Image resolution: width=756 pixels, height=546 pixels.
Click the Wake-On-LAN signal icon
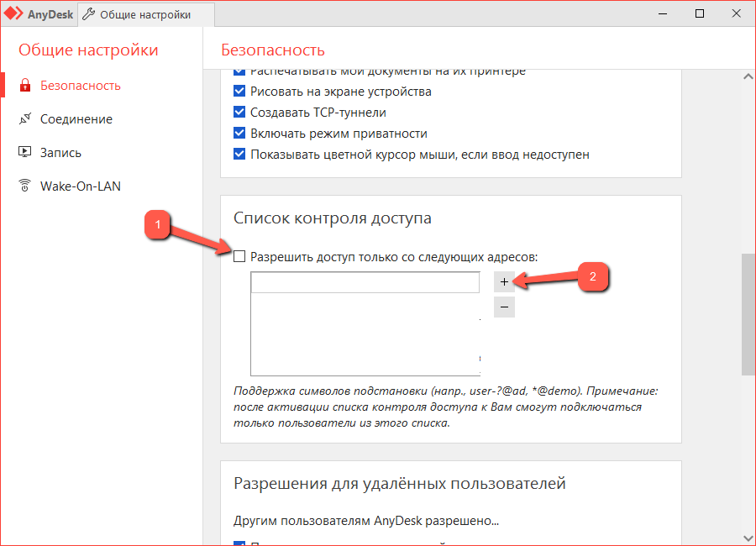coord(24,185)
